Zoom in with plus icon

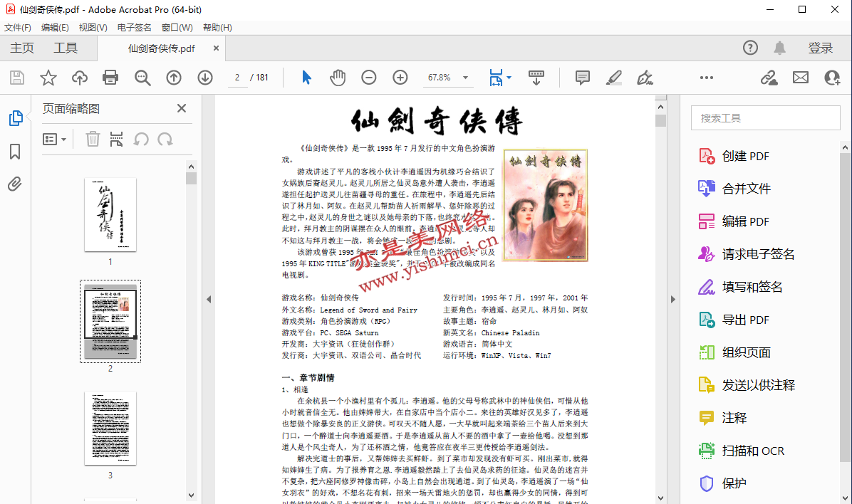(400, 78)
